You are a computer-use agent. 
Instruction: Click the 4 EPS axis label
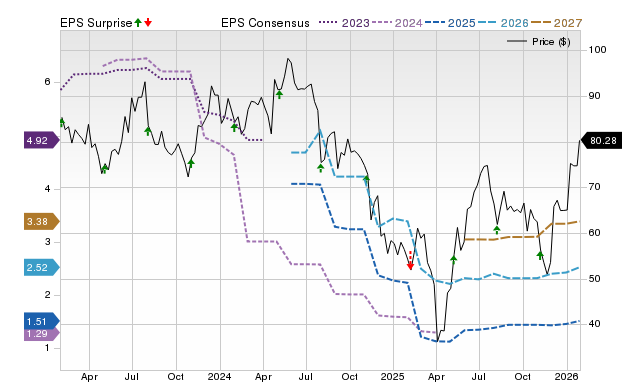click(48, 189)
